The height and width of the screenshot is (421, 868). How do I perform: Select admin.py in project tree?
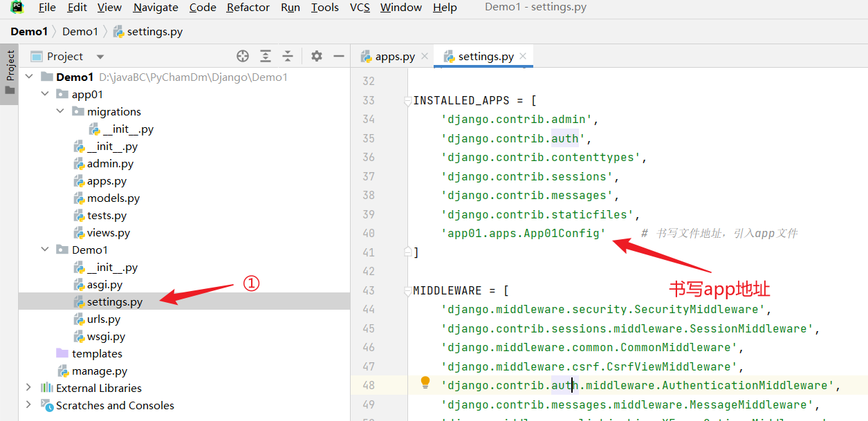pos(103,163)
